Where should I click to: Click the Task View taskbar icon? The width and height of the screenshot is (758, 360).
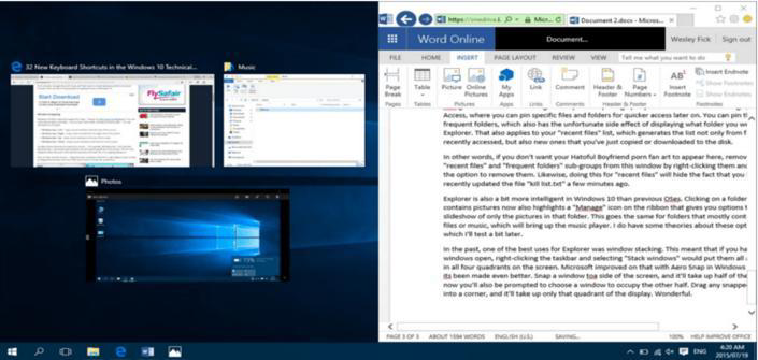coord(65,352)
